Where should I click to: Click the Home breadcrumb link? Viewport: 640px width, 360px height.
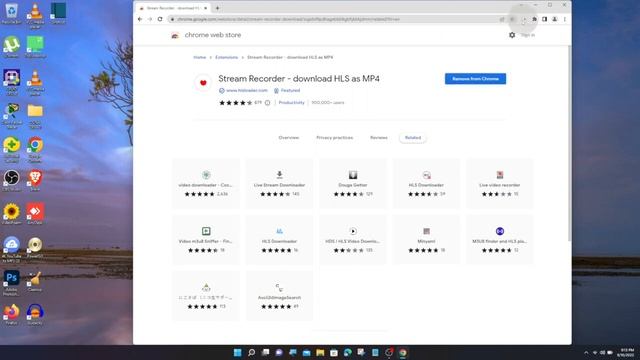click(x=200, y=58)
